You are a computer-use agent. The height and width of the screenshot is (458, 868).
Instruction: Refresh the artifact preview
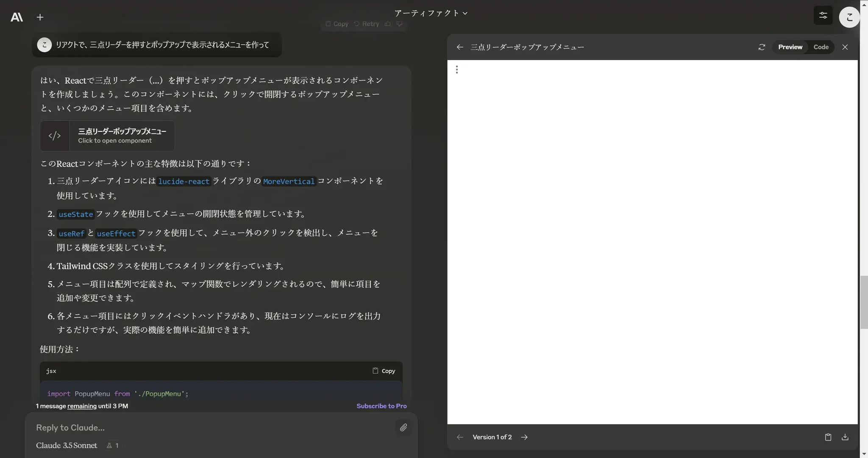[761, 47]
